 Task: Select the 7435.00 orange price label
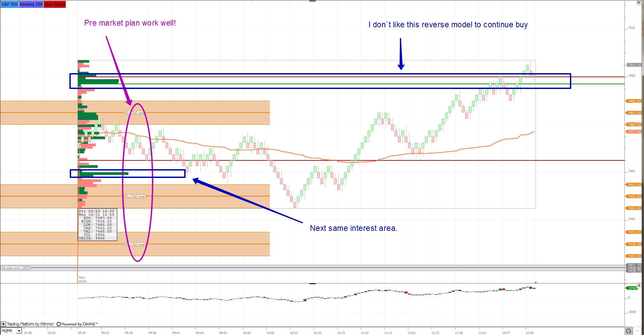click(634, 232)
